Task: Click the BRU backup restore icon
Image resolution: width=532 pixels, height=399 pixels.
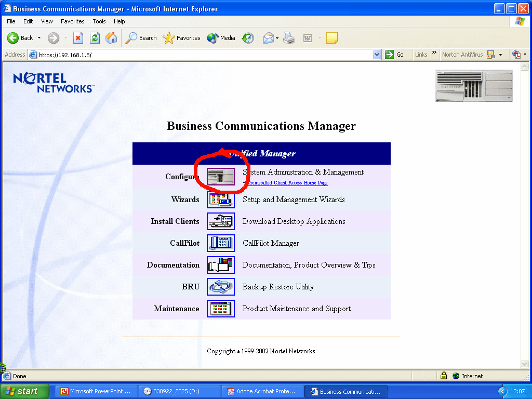Action: (x=220, y=287)
